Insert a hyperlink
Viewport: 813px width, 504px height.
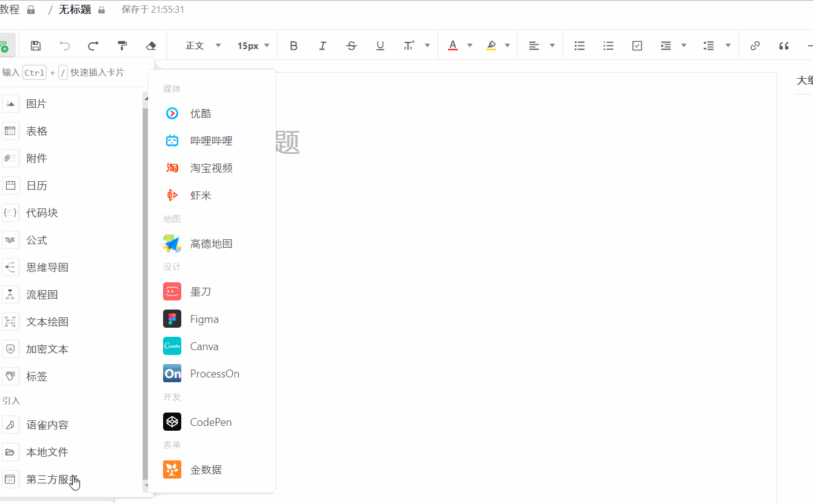755,45
